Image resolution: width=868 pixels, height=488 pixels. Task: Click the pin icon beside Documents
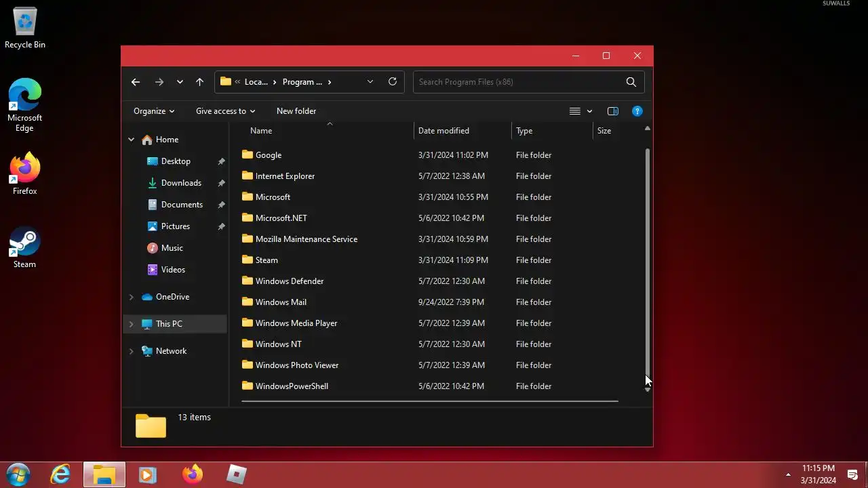221,205
